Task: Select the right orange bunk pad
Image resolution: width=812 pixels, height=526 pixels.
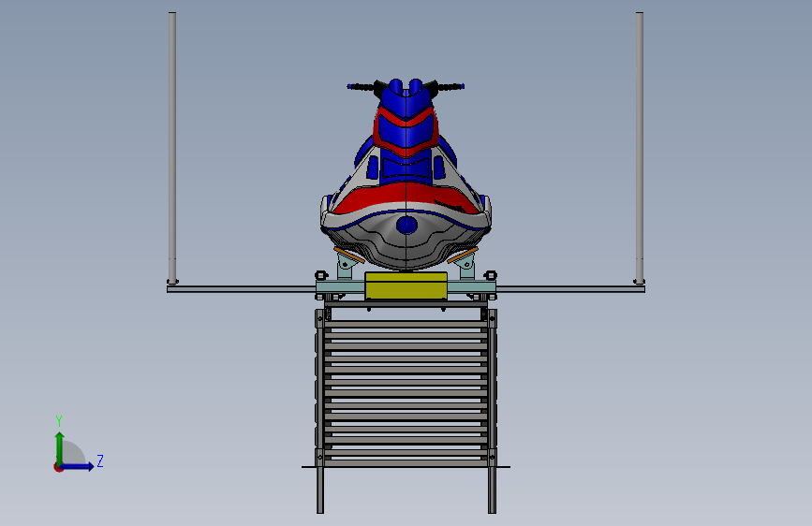Action: 463,256
